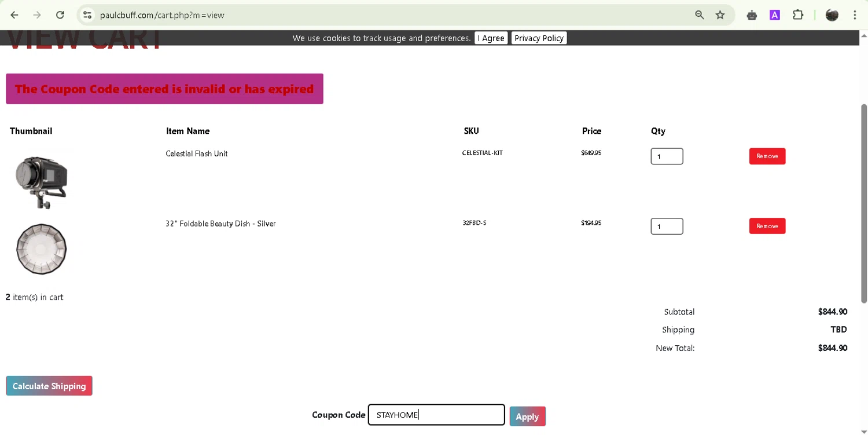Click the address bar URL
The height and width of the screenshot is (435, 868).
[162, 15]
